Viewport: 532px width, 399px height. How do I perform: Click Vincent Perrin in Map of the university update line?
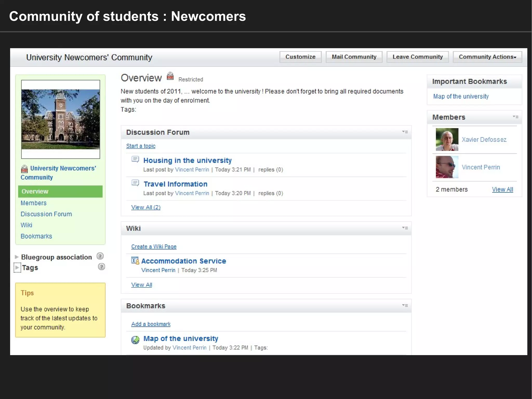189,348
